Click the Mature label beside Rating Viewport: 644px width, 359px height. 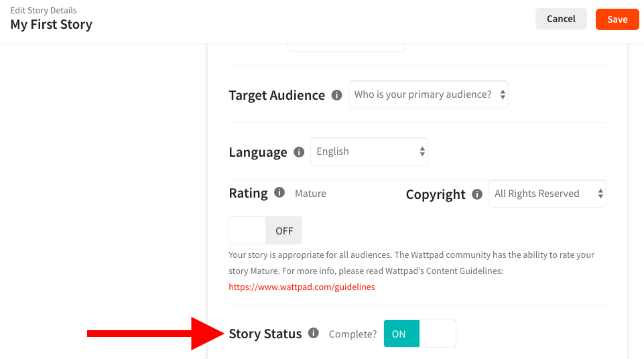click(x=310, y=194)
